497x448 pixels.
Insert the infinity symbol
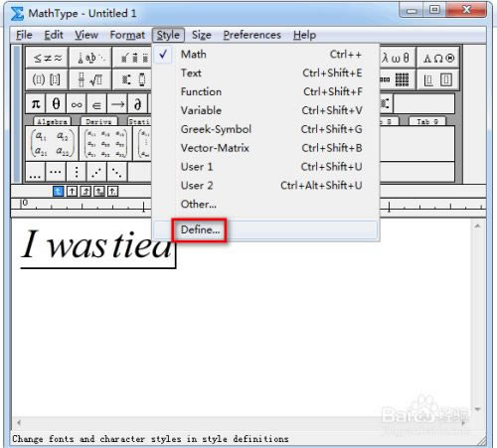[77, 104]
